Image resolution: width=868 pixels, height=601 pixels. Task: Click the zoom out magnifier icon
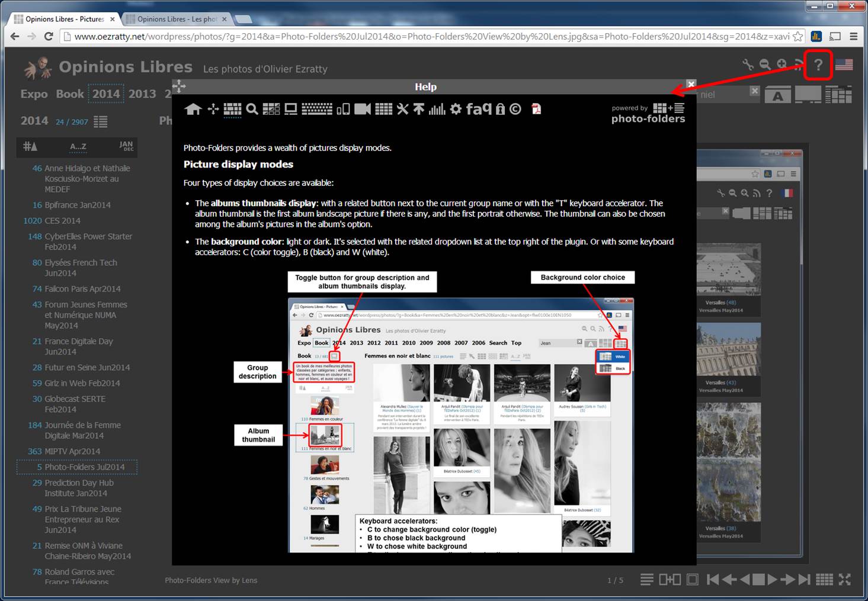[765, 65]
